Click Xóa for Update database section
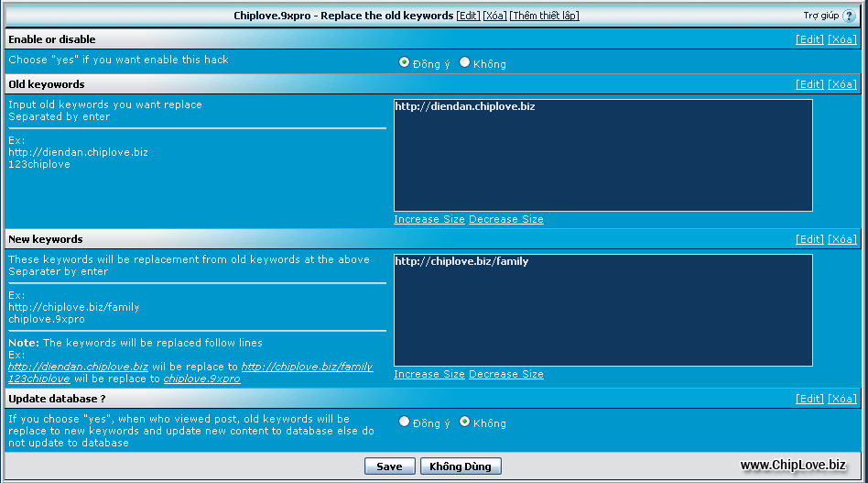The height and width of the screenshot is (483, 868). [x=842, y=399]
